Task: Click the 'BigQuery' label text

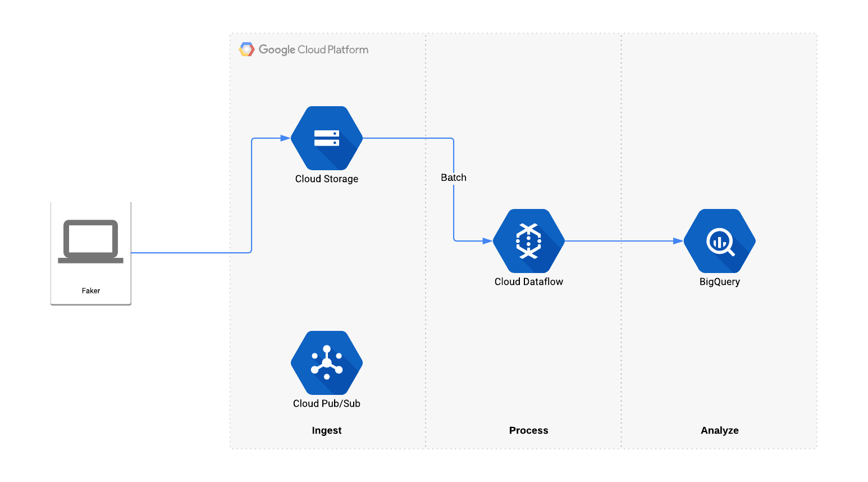Action: [720, 282]
